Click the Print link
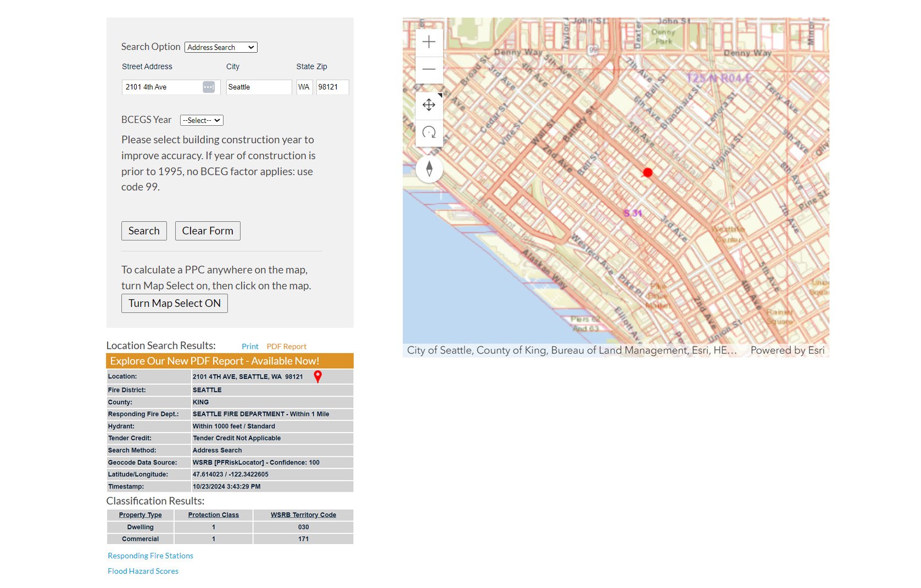 (250, 346)
